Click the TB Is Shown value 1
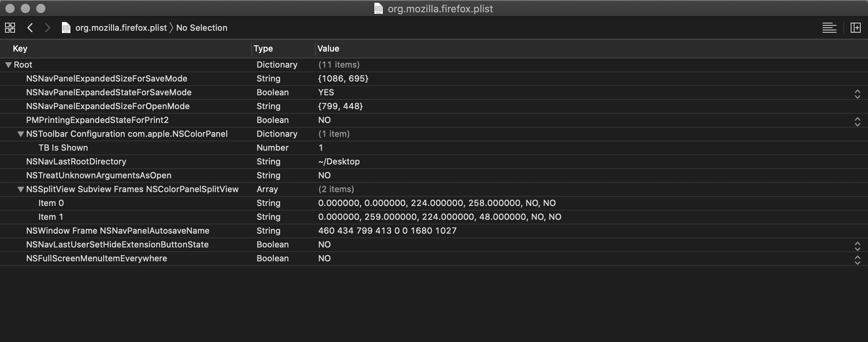The width and height of the screenshot is (868, 342). pyautogui.click(x=321, y=148)
